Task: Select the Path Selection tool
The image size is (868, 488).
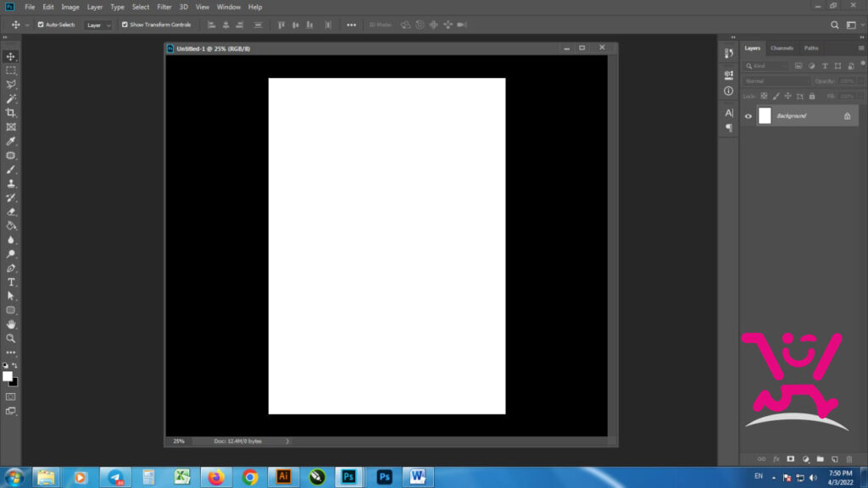Action: (10, 297)
